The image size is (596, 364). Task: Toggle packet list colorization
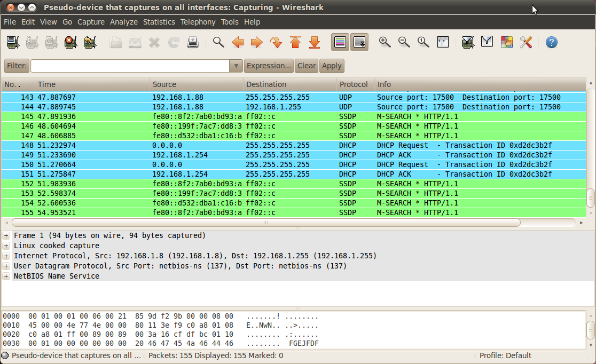[340, 42]
